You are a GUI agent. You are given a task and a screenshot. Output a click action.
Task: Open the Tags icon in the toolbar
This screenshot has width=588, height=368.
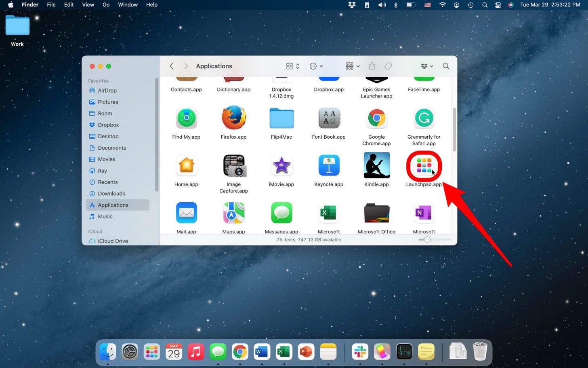388,66
